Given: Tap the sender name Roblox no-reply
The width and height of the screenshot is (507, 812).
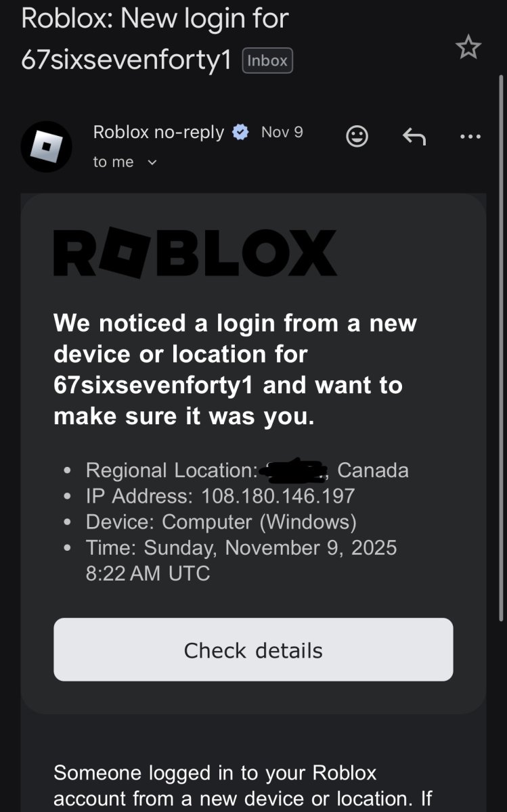Looking at the screenshot, I should click(158, 132).
